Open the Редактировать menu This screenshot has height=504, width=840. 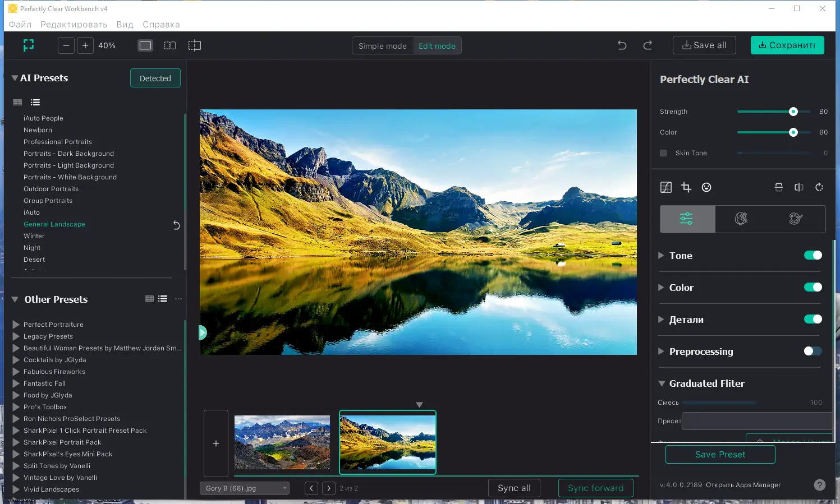74,25
